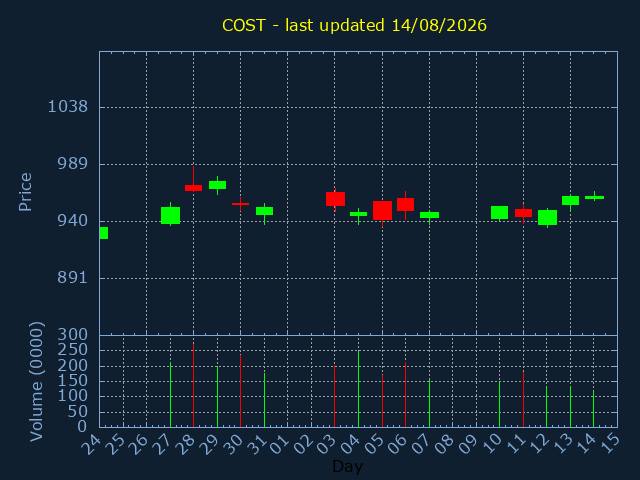640x480 pixels.
Task: Select the partial green candlestick for day 24
Action: (104, 233)
